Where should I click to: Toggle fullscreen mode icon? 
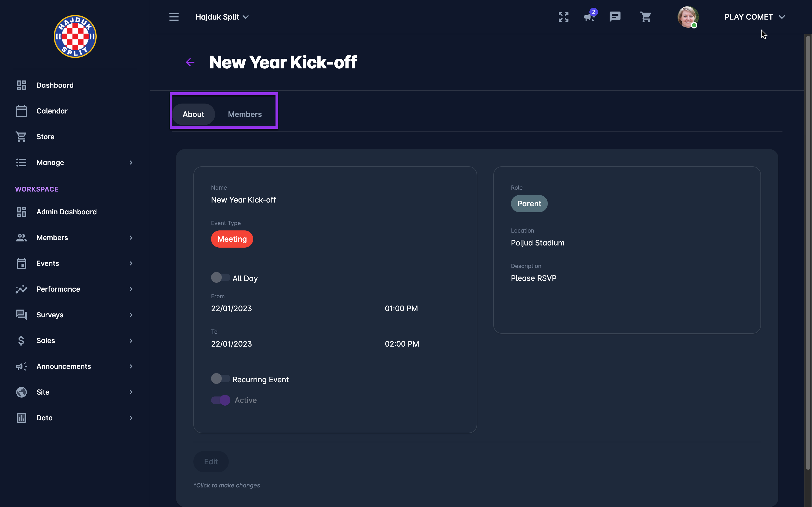coord(563,17)
